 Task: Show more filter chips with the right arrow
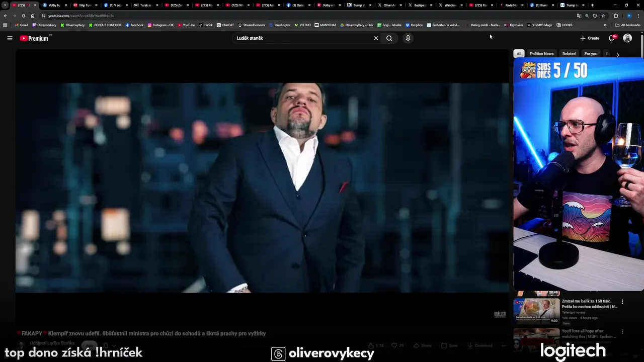618,54
